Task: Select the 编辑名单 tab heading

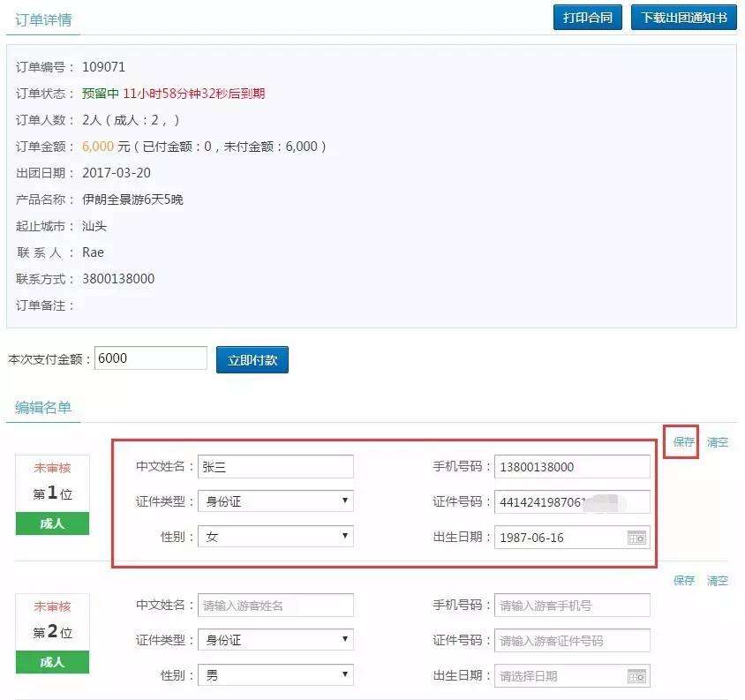Action: click(42, 407)
